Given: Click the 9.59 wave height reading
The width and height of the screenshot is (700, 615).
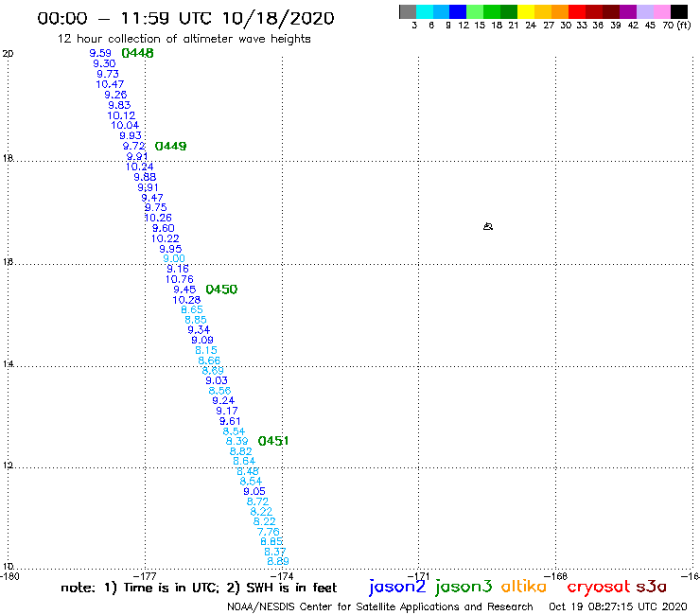Looking at the screenshot, I should [x=100, y=53].
